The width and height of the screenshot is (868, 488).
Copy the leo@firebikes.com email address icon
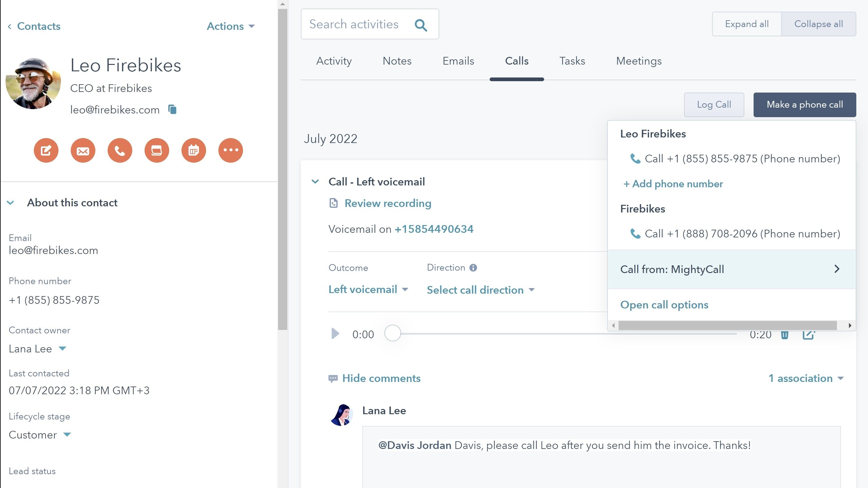coord(172,109)
